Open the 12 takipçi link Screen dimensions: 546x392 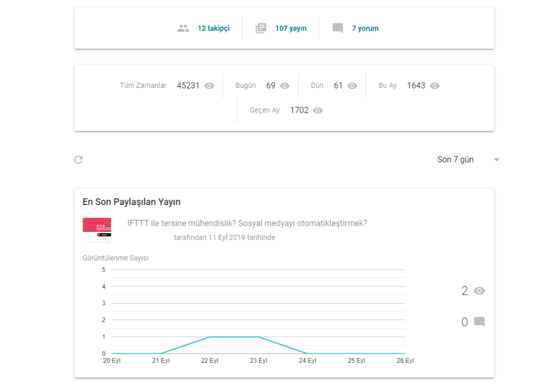tap(213, 28)
